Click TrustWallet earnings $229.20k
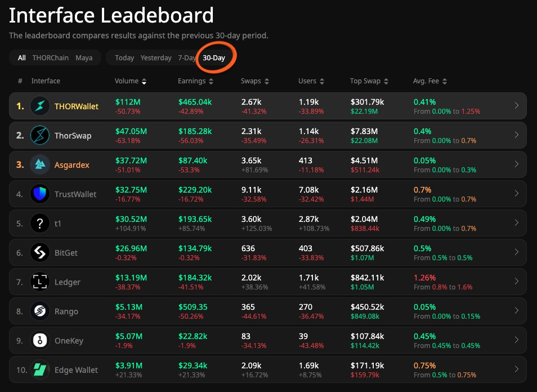537x392 pixels. click(x=195, y=190)
